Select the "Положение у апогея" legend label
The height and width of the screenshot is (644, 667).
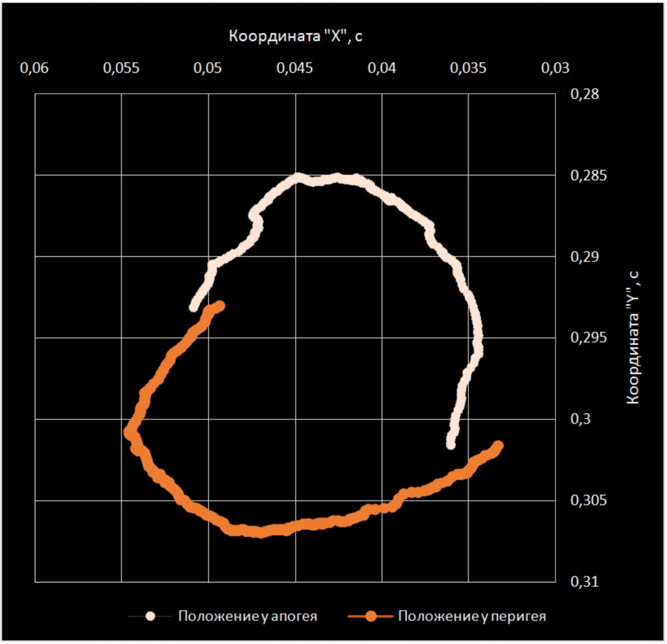pyautogui.click(x=247, y=616)
